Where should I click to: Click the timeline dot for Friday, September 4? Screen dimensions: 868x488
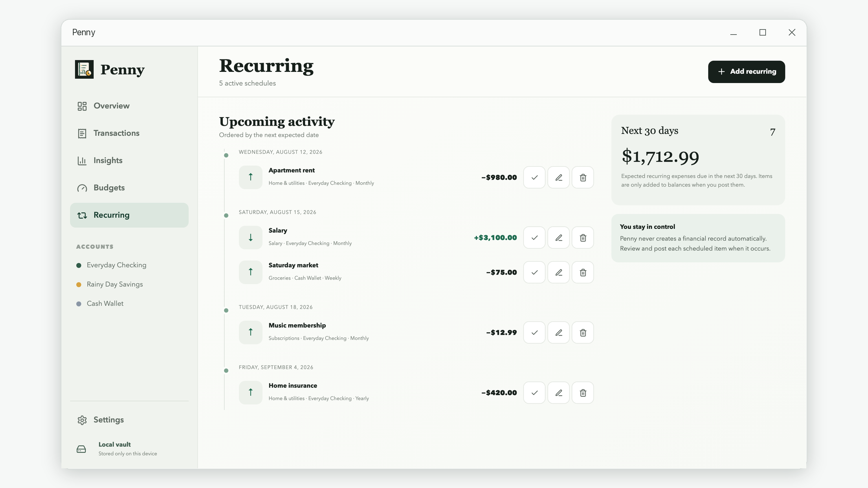(226, 371)
